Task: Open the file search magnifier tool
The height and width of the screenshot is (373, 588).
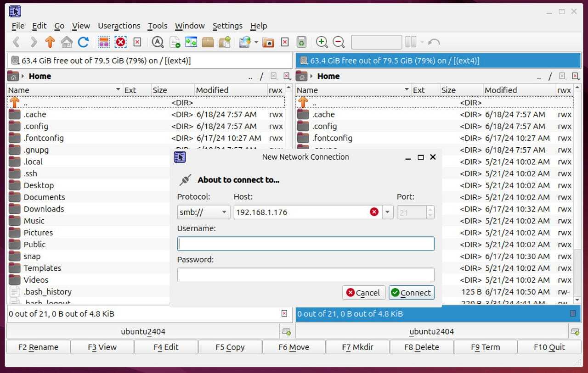Action: pos(158,42)
